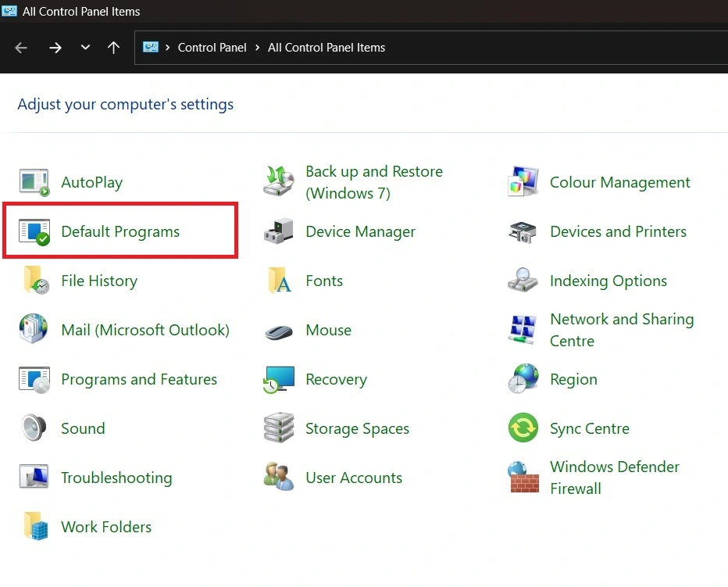Screen dimensions: 728x587
Task: Go up one level with up arrow
Action: [x=114, y=48]
